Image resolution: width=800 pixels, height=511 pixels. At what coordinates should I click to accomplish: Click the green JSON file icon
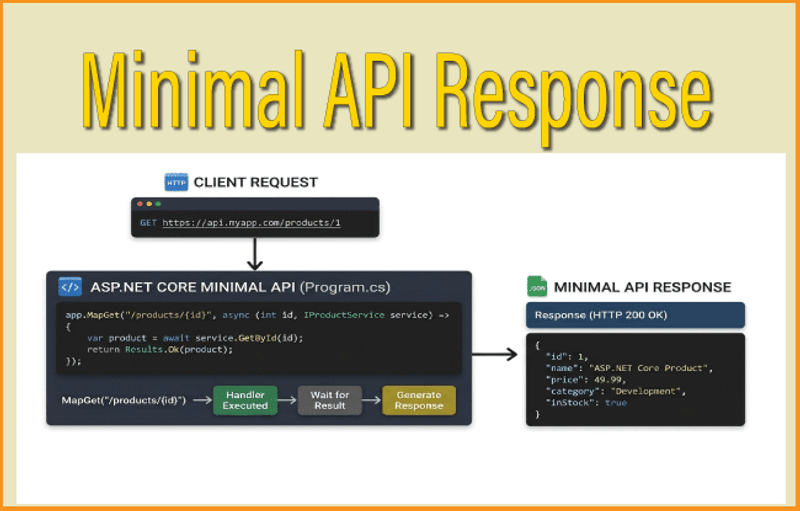click(537, 287)
